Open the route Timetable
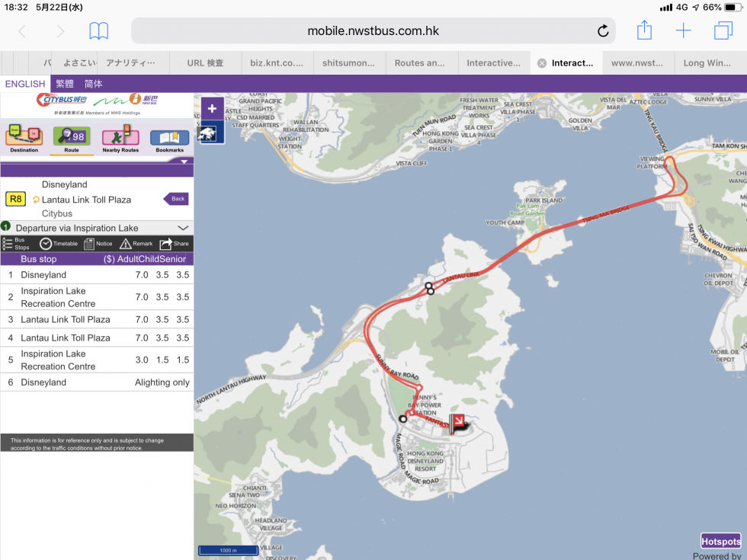 click(59, 243)
